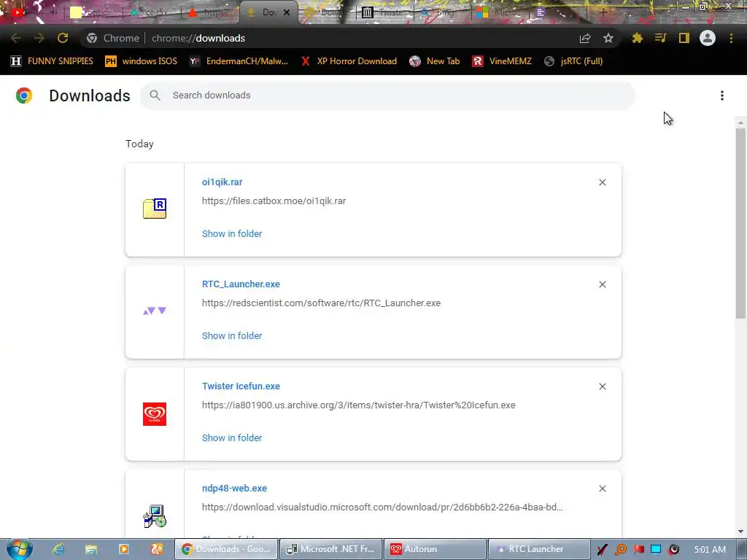
Task: Go back to previous page
Action: click(x=16, y=38)
